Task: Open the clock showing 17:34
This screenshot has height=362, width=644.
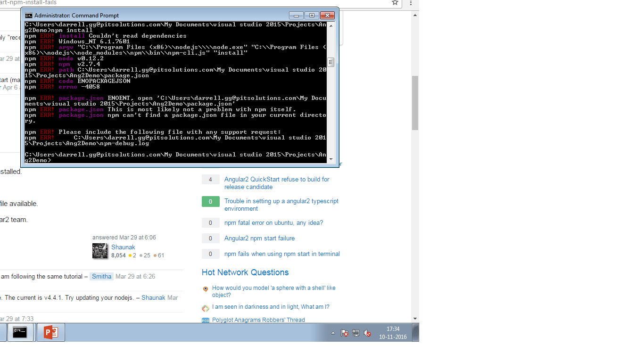Action: coord(393,333)
